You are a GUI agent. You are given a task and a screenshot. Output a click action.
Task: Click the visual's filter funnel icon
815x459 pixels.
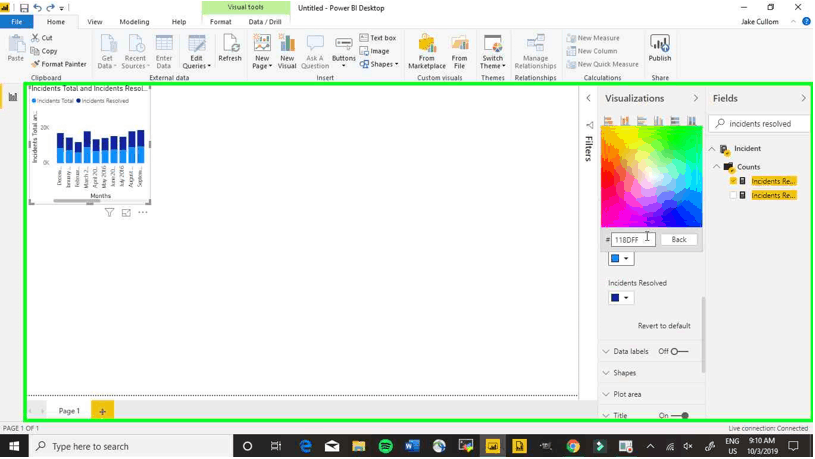point(109,212)
